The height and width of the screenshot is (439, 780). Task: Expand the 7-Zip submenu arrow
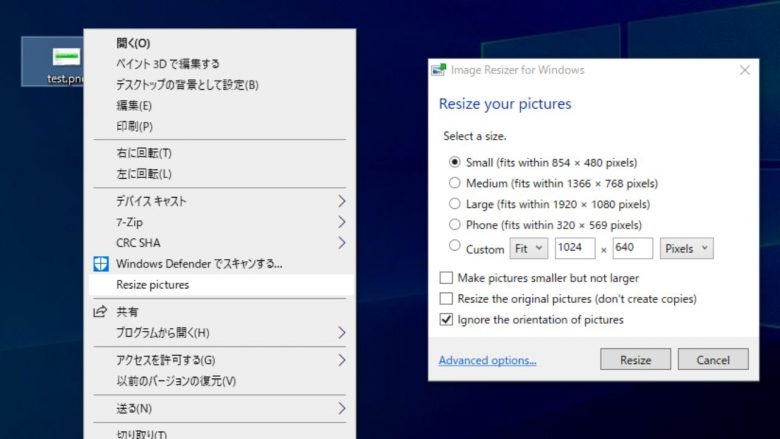pyautogui.click(x=341, y=222)
